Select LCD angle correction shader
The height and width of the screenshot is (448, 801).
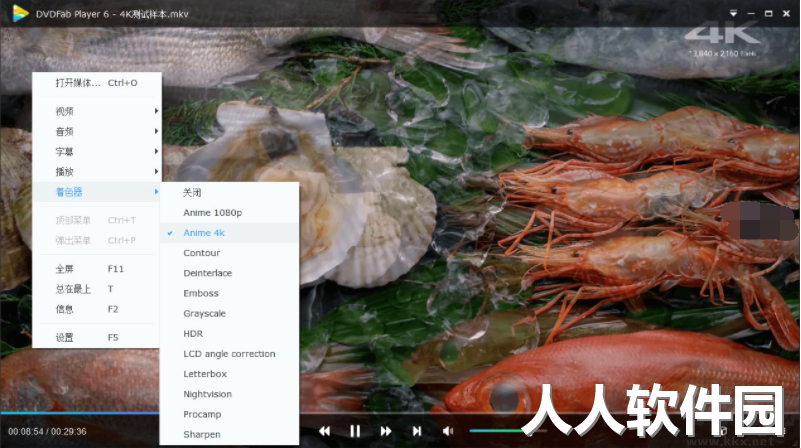(x=229, y=354)
